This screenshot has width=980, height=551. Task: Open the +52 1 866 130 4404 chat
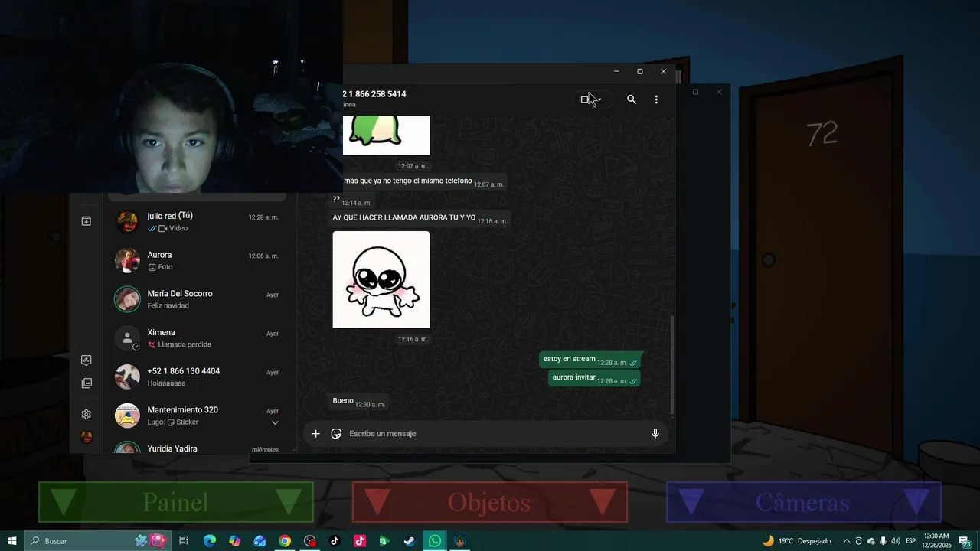[x=199, y=377]
